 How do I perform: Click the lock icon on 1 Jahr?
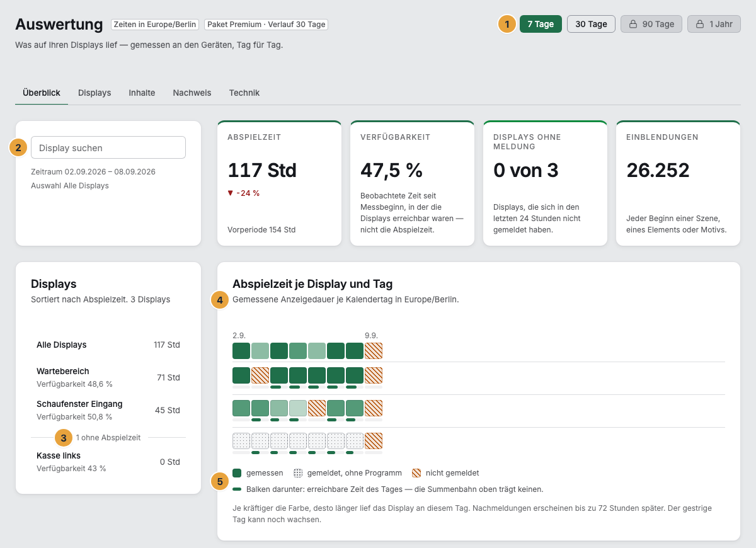(700, 24)
